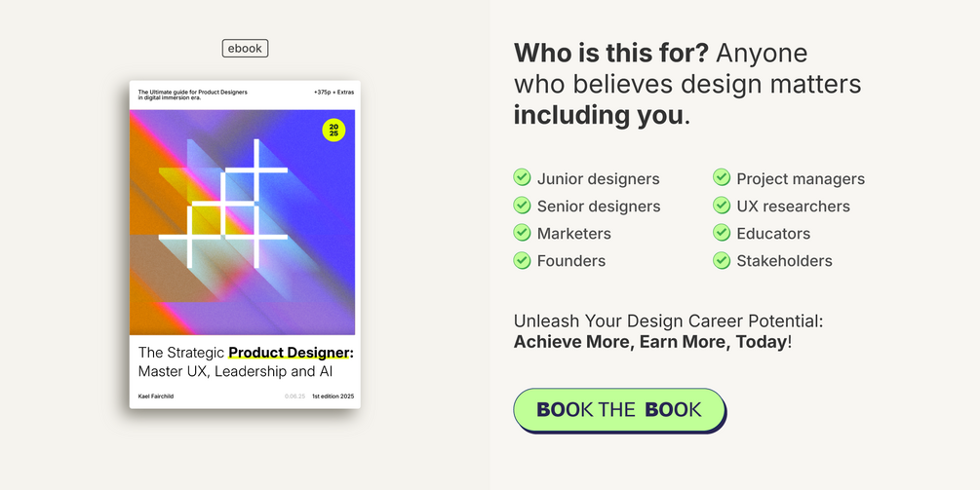980x490 pixels.
Task: Click the BOOK THE BOOK button
Action: pyautogui.click(x=619, y=409)
